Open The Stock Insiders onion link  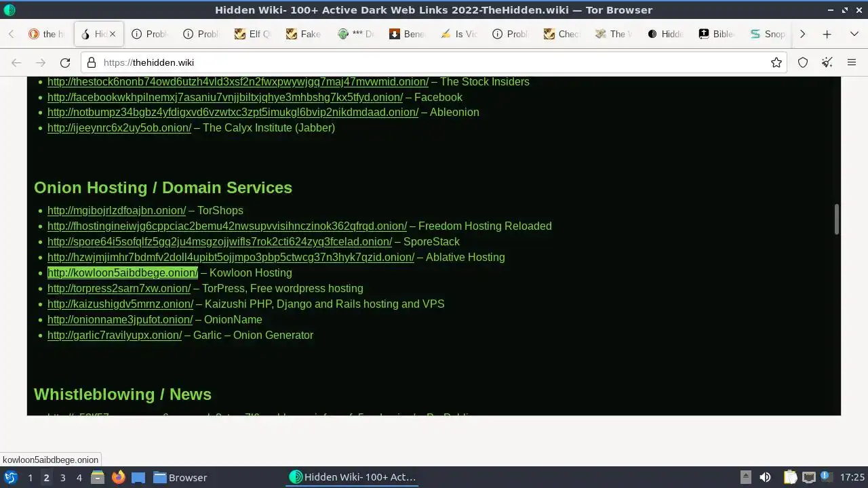click(x=238, y=81)
